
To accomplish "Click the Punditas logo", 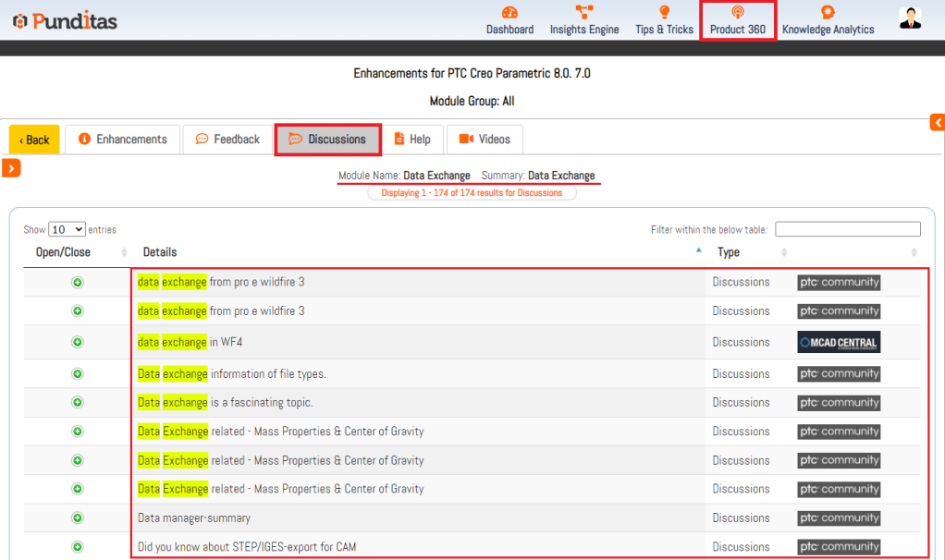I will point(65,20).
